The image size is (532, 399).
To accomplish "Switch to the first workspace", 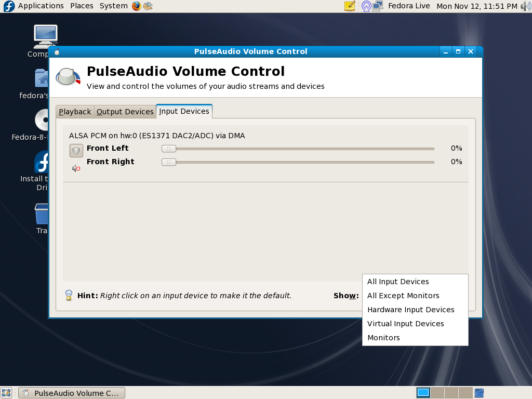I will tap(423, 393).
